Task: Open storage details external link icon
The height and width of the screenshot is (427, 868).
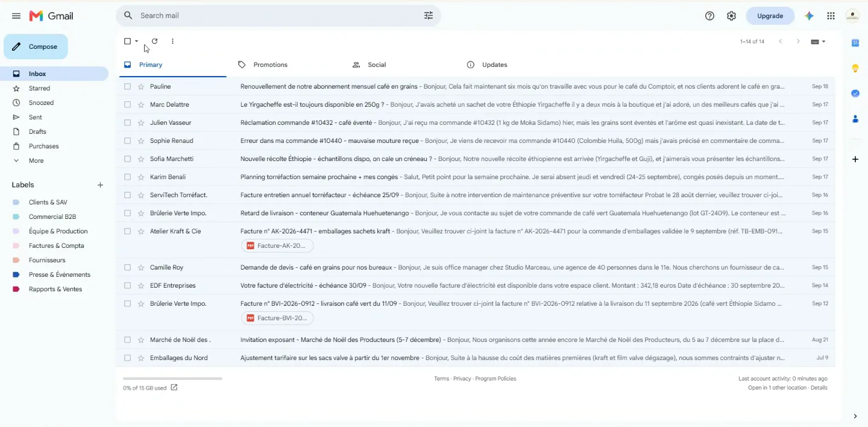Action: 174,387
